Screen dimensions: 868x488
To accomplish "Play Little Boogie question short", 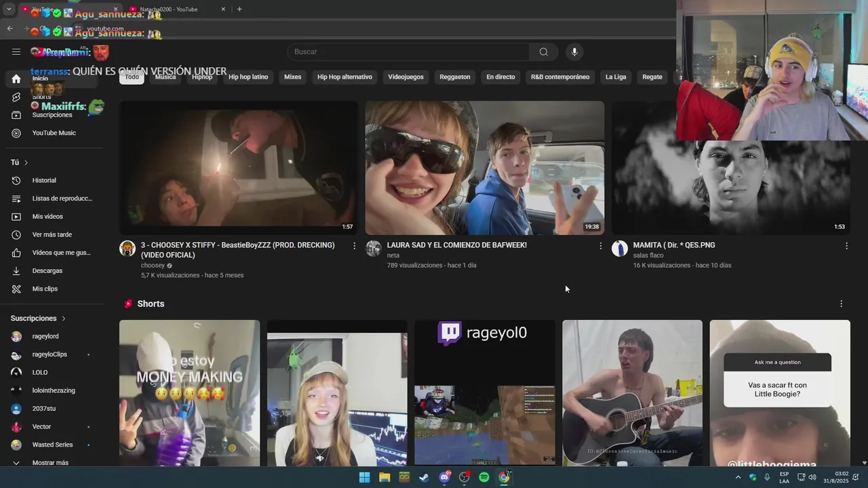I will 780,393.
